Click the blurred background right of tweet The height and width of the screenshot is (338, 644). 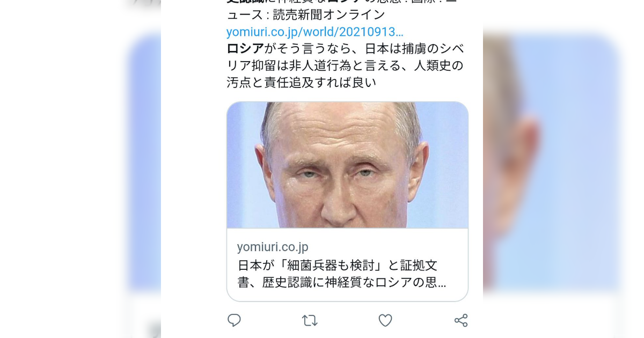click(x=563, y=169)
